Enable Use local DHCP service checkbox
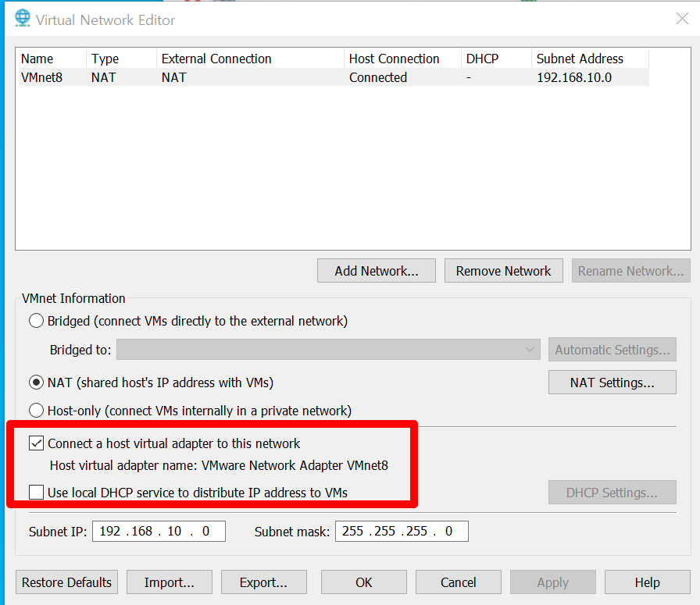The width and height of the screenshot is (700, 605). pyautogui.click(x=36, y=493)
